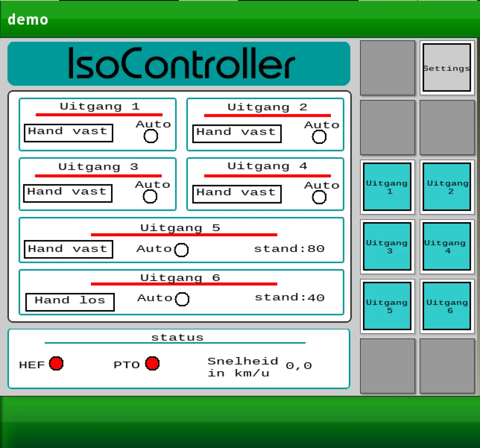Enable Auto mode for Uitgang 3
This screenshot has width=480, height=448.
tap(150, 196)
